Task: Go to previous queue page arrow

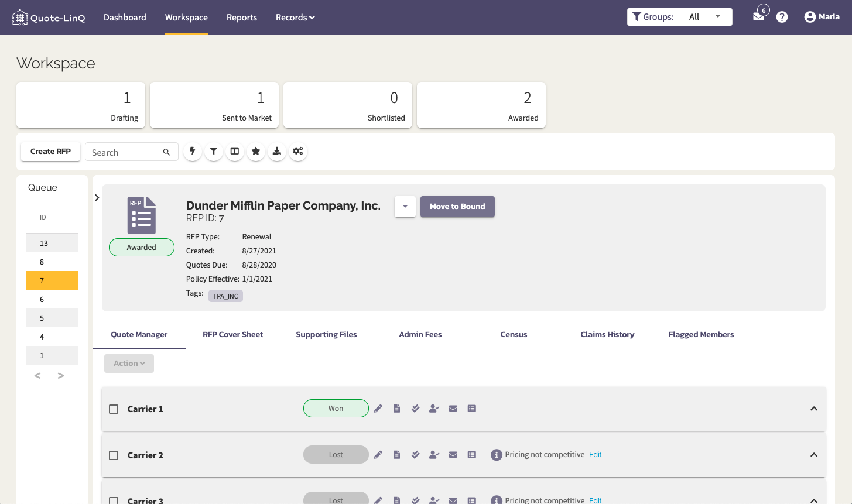Action: (x=37, y=376)
